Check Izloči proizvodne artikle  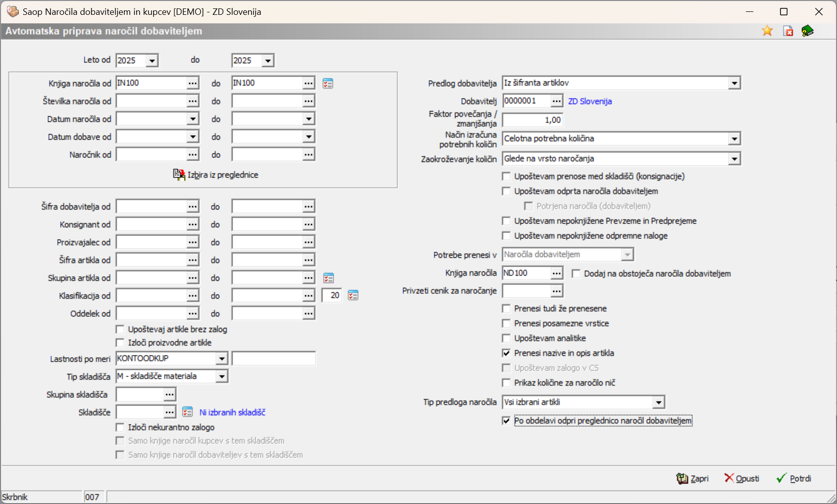point(120,343)
